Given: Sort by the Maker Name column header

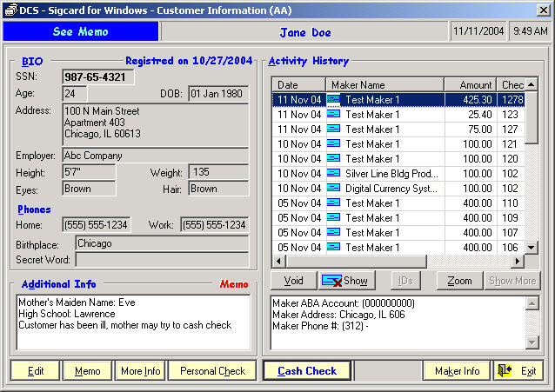Looking at the screenshot, I should coord(384,85).
